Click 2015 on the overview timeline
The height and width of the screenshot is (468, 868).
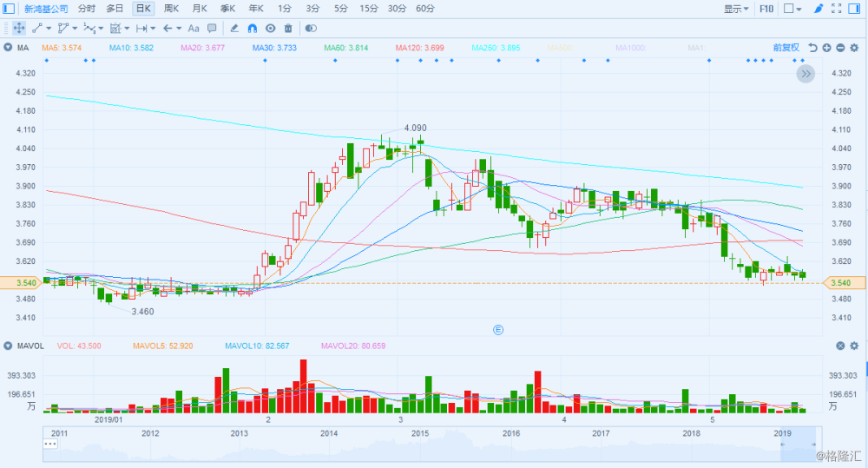(x=420, y=433)
